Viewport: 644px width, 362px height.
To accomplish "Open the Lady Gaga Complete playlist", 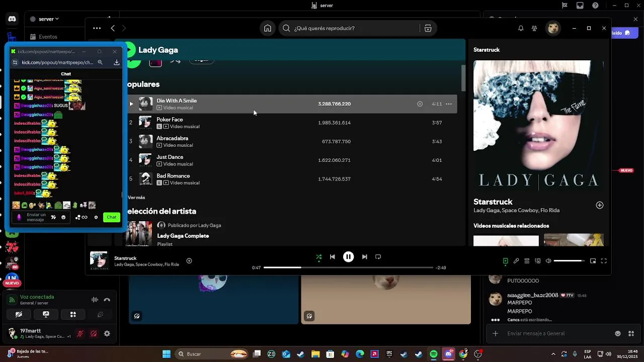I will (183, 236).
